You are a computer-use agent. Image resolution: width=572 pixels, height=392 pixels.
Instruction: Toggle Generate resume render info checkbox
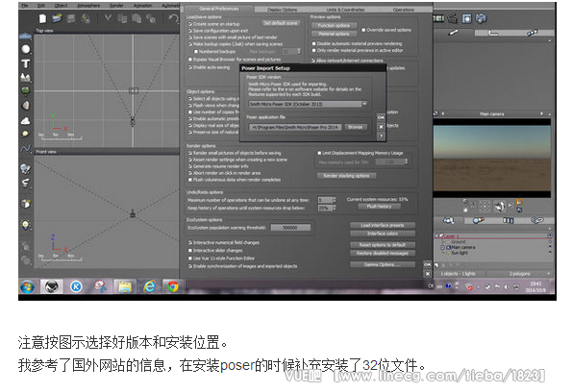coord(190,166)
